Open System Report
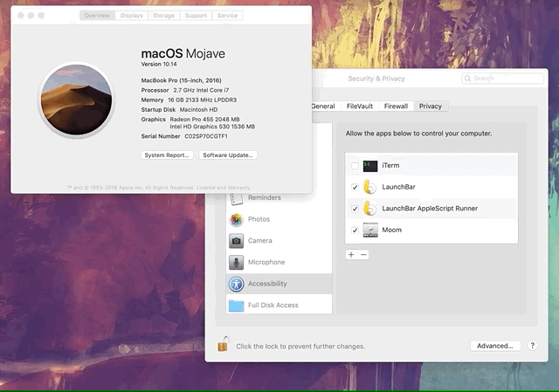This screenshot has height=392, width=559. [x=167, y=155]
